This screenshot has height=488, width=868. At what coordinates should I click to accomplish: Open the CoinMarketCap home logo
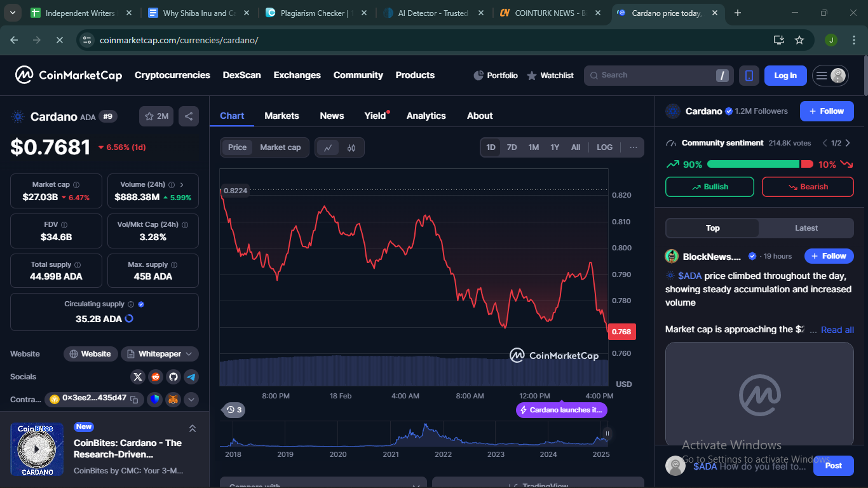[69, 75]
